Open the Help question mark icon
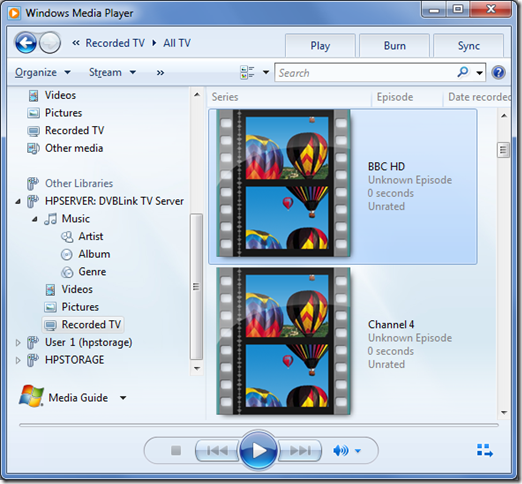Screen dimensions: 522x484 tap(498, 72)
